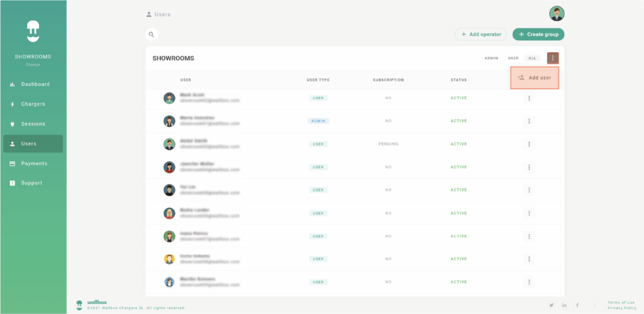The height and width of the screenshot is (314, 644).
Task: Go to Dashboard in sidebar
Action: [x=35, y=84]
